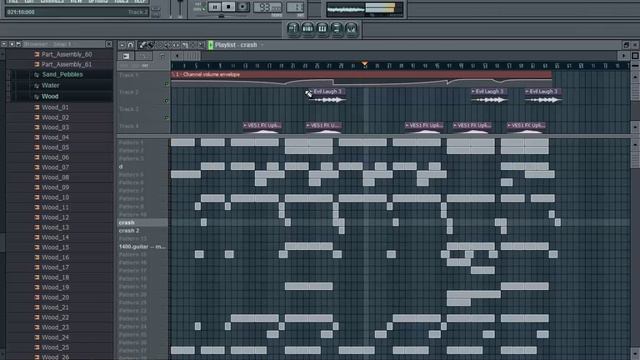Select the playlist paint brush tool
This screenshot has height=360, width=640.
pyautogui.click(x=150, y=45)
